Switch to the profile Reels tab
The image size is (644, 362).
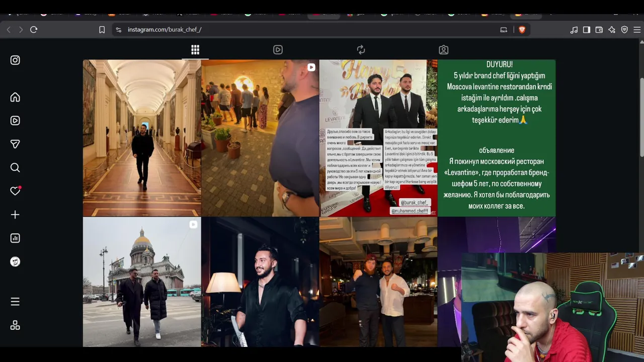click(278, 50)
